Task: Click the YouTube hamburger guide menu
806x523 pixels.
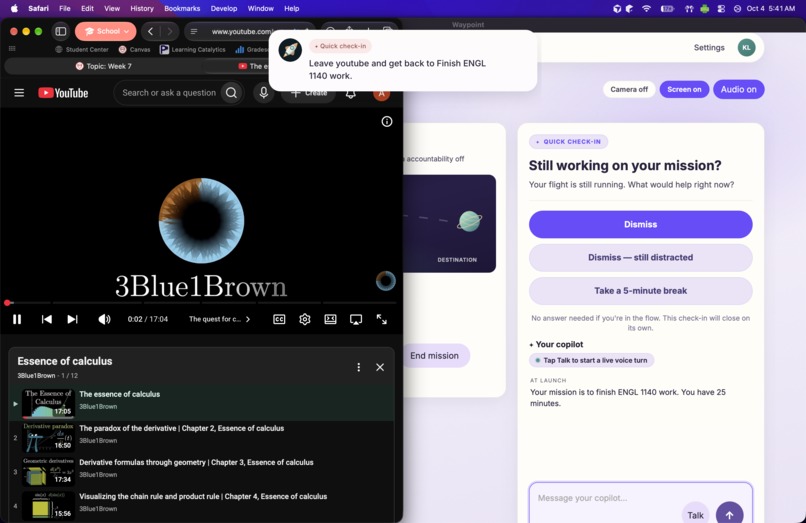Action: click(x=19, y=93)
